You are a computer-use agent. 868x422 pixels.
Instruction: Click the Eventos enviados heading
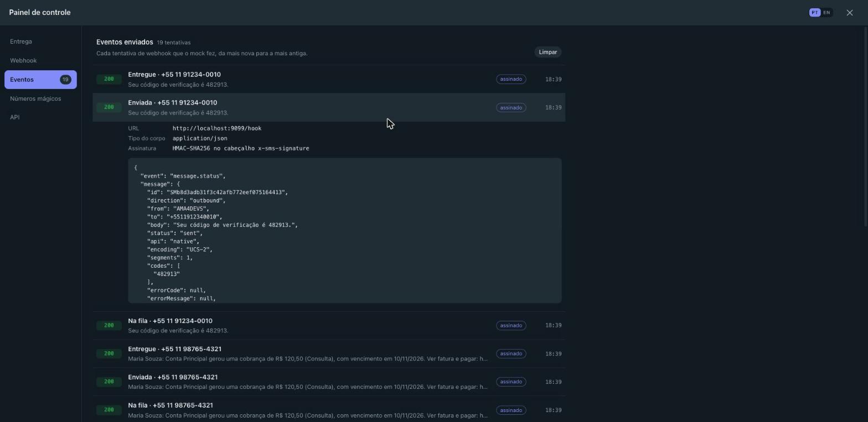tap(125, 42)
